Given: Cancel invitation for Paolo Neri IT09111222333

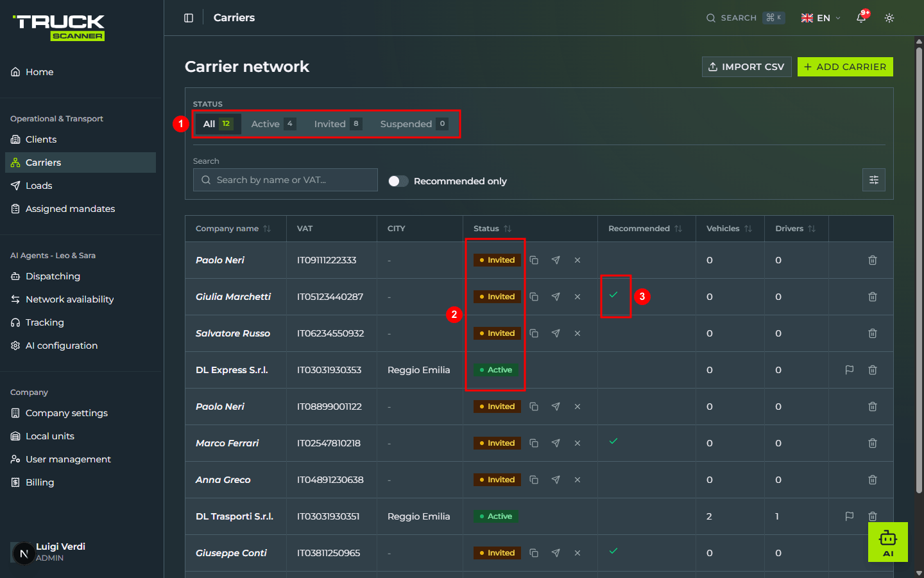Looking at the screenshot, I should coord(577,260).
